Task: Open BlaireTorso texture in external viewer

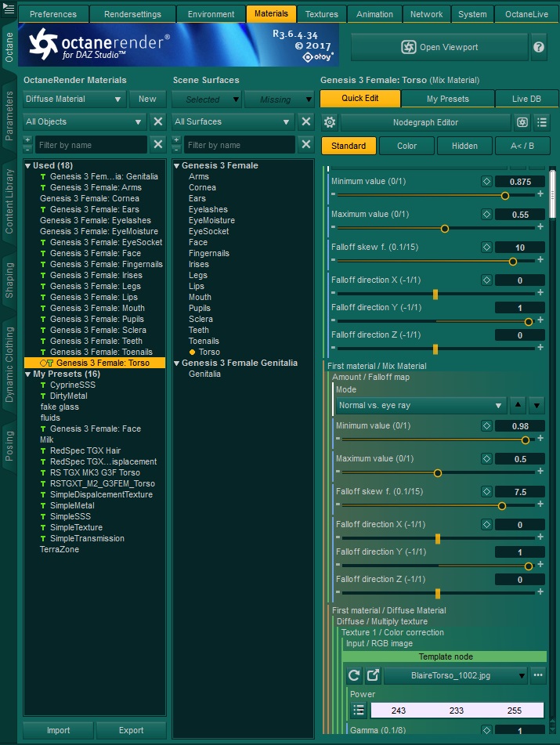Action: (x=373, y=675)
